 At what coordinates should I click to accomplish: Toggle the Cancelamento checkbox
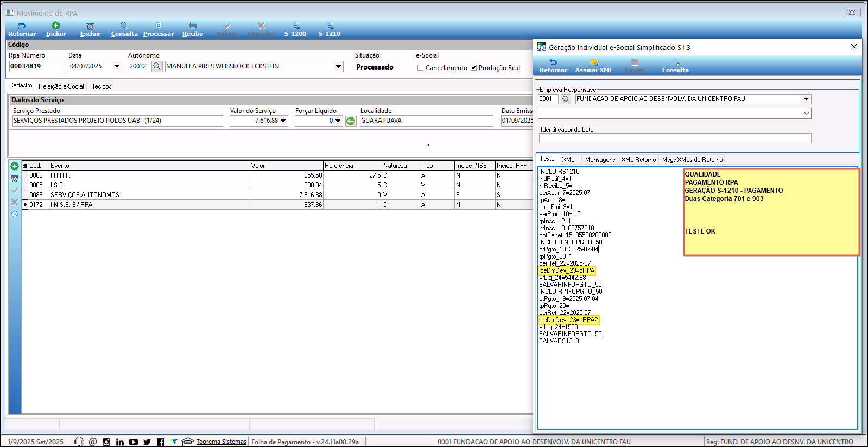420,68
